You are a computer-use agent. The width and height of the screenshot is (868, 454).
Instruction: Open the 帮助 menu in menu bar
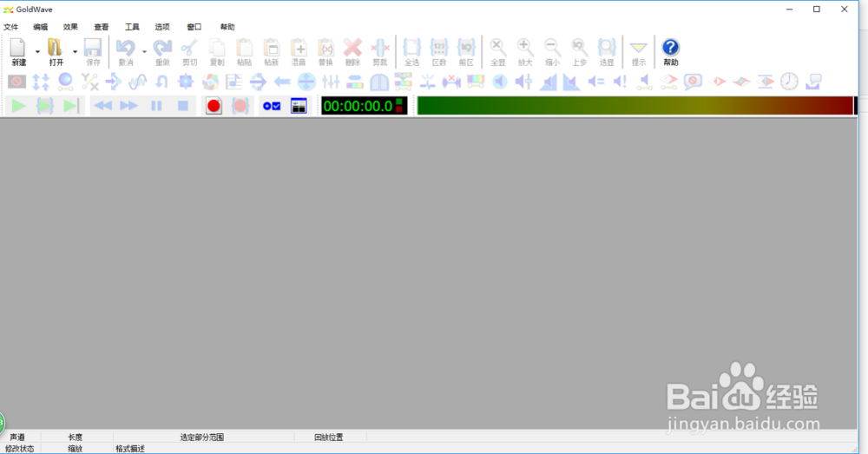point(227,27)
